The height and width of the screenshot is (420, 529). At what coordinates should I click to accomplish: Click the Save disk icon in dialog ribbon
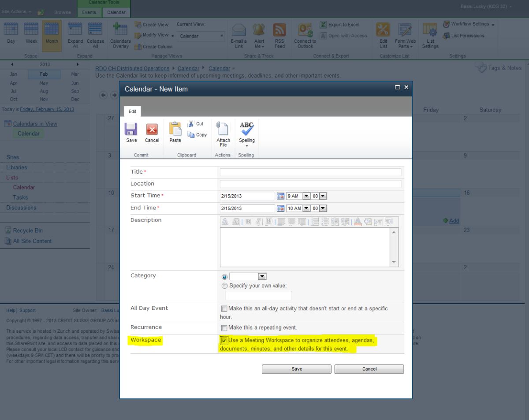point(131,129)
